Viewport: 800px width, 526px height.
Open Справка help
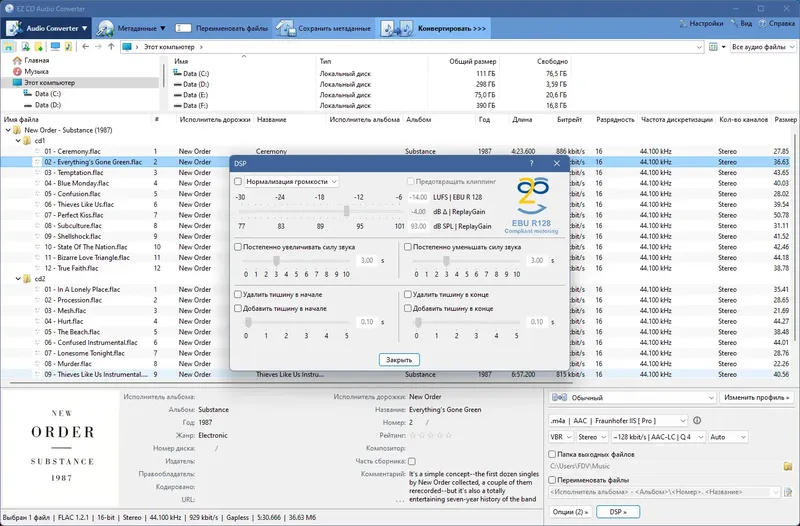pos(777,23)
